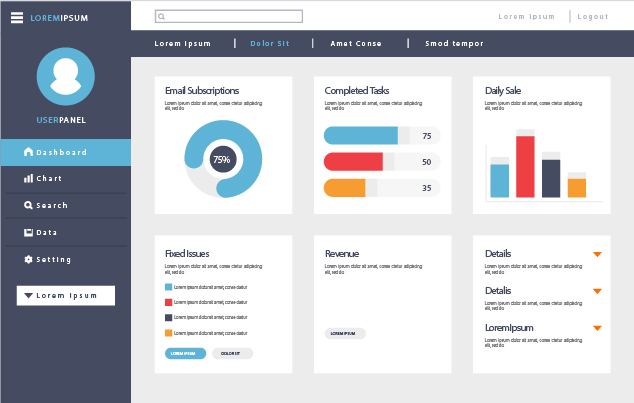Expand the second Details section arrow
Viewport: 634px width, 403px height.
pyautogui.click(x=597, y=291)
